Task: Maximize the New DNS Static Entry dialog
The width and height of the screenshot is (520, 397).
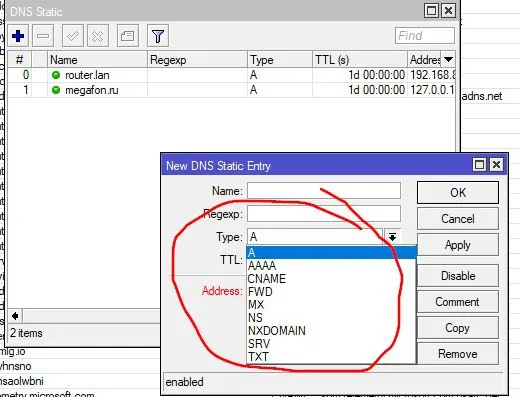Action: tap(479, 164)
